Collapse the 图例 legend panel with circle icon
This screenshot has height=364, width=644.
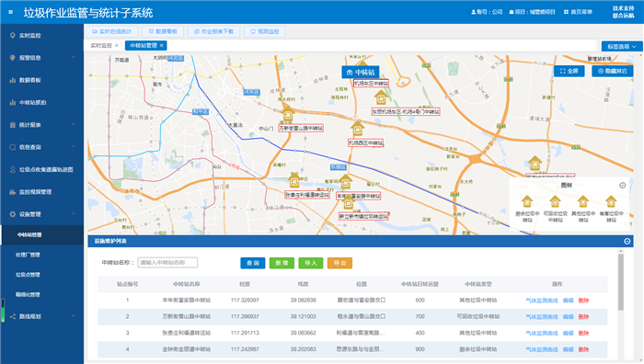(x=622, y=186)
